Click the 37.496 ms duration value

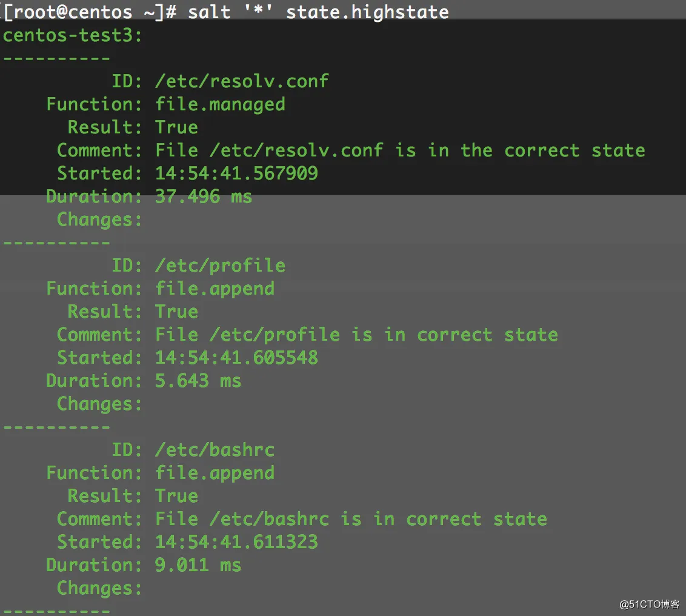coord(204,196)
